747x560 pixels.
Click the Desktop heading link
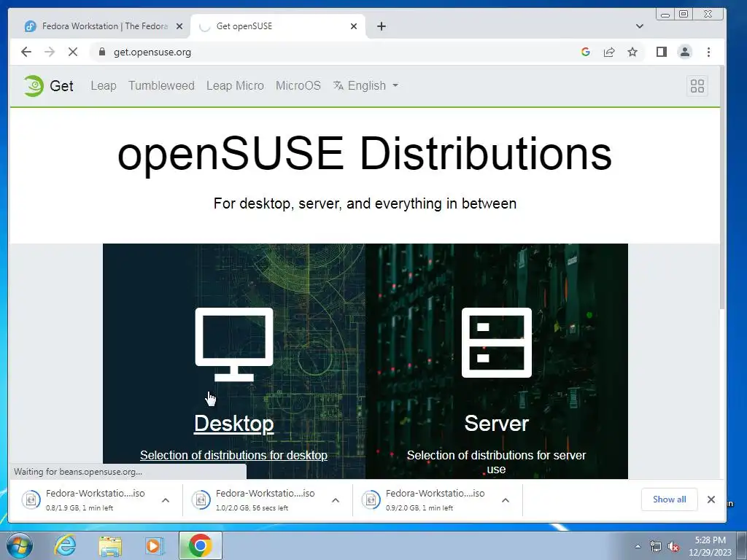234,424
